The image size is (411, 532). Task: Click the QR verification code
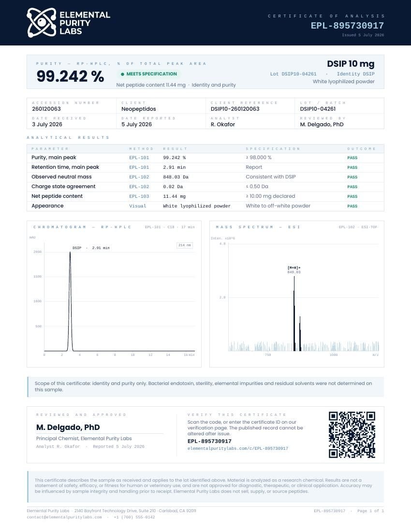point(352,435)
